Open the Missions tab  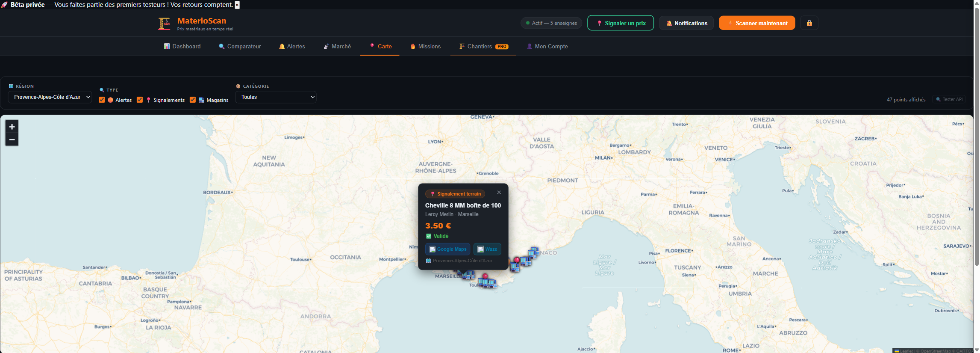point(425,46)
